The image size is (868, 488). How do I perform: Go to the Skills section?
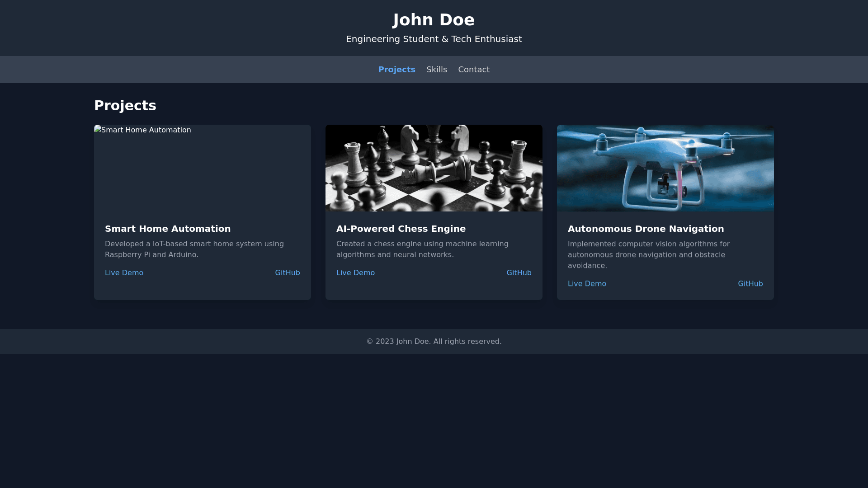(436, 70)
